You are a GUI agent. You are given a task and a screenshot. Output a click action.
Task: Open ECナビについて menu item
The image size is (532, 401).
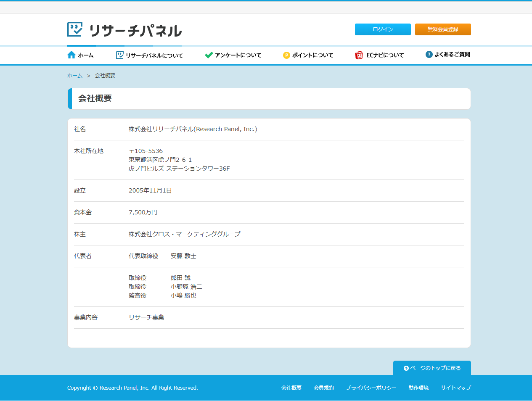(379, 55)
